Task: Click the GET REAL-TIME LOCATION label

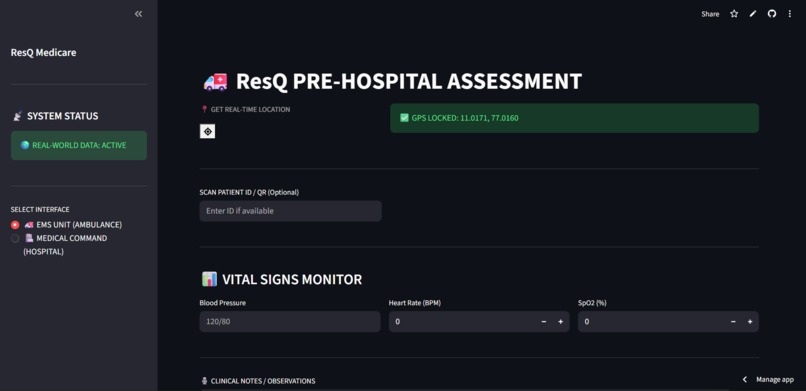Action: pos(250,109)
